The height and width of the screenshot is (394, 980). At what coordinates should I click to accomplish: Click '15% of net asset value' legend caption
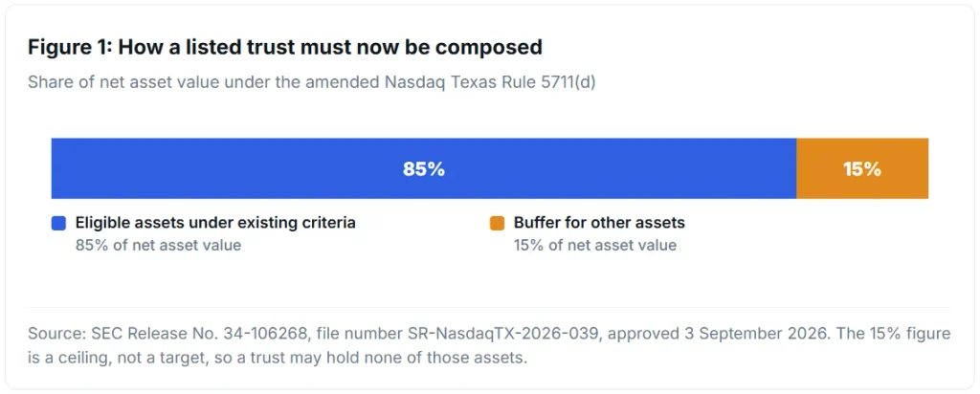(595, 246)
